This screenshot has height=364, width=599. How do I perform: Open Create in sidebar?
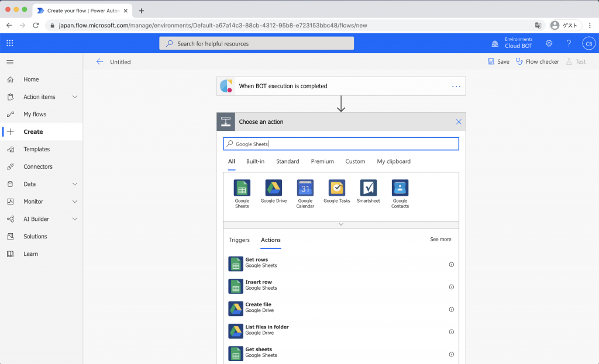click(x=42, y=131)
